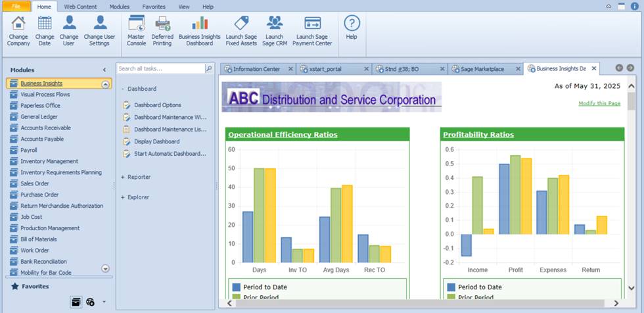Click the Change Company ribbon icon
This screenshot has width=644, height=313.
18,31
